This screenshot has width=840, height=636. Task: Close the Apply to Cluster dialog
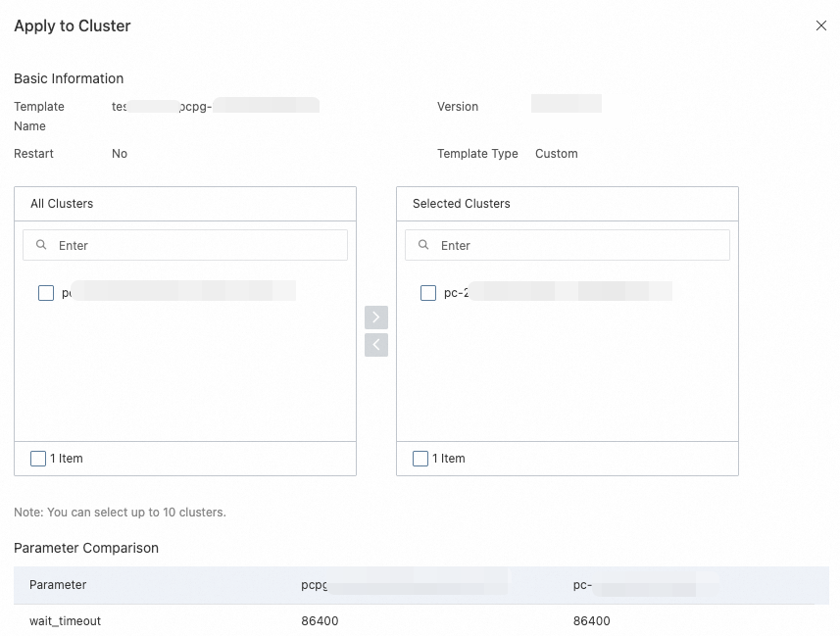pos(821,25)
